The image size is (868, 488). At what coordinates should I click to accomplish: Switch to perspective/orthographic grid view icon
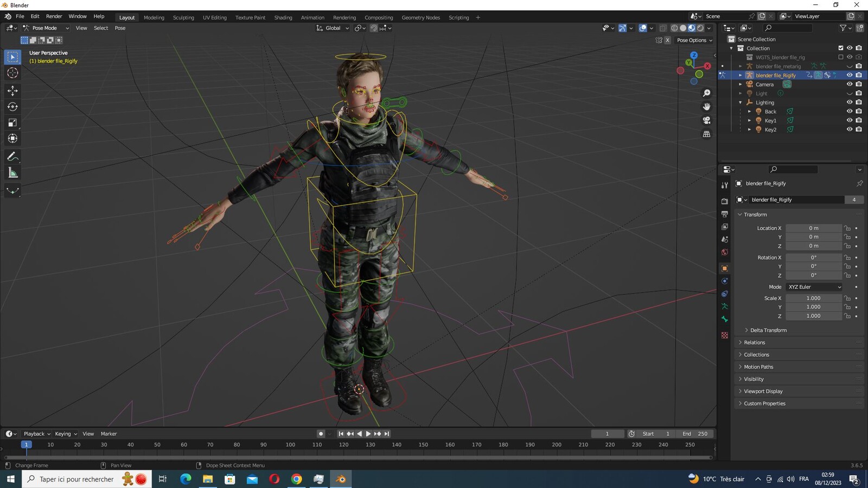click(706, 134)
